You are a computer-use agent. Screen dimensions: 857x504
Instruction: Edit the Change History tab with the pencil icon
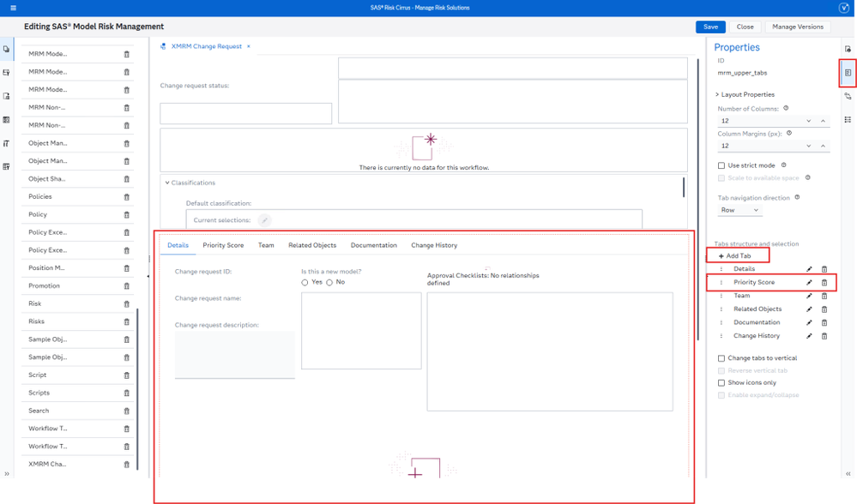pos(809,336)
